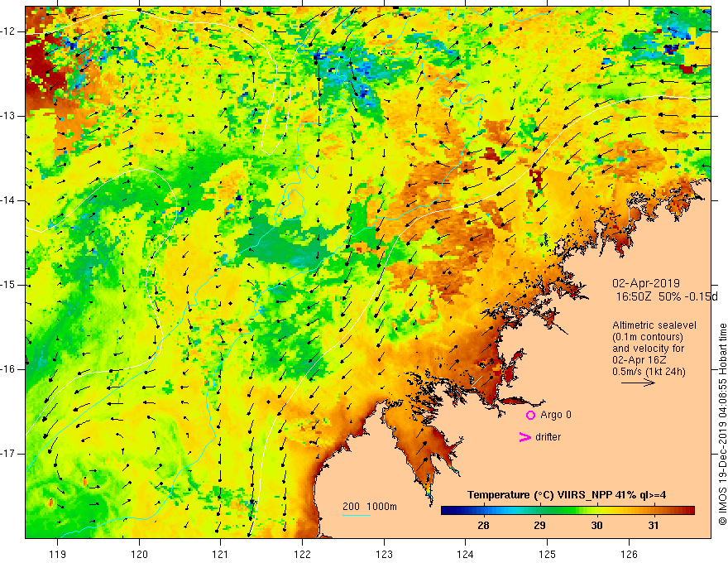Click the '02-Apr 16Z' caption line
The width and height of the screenshot is (728, 563).
click(639, 360)
